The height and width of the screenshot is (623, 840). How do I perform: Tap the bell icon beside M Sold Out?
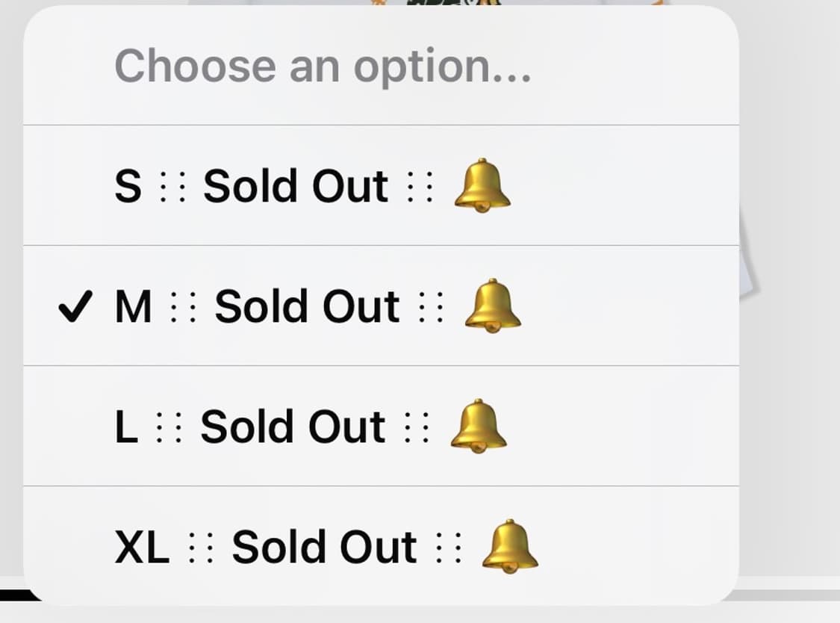pyautogui.click(x=493, y=306)
